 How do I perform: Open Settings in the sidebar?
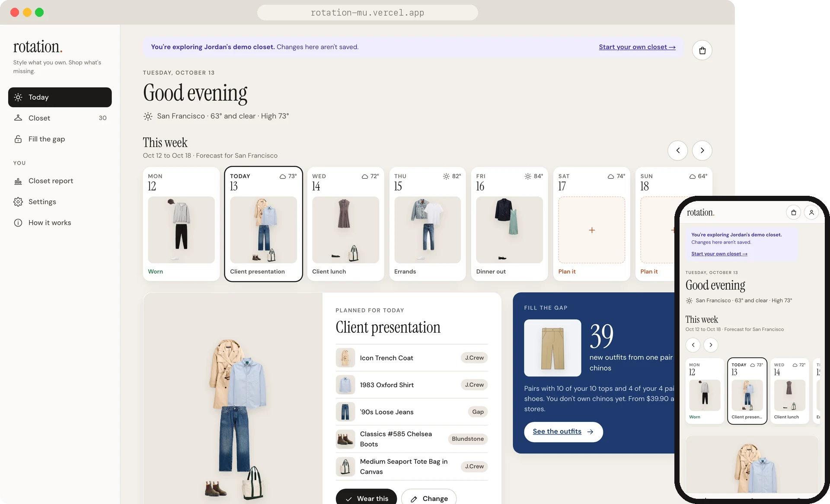tap(60, 201)
